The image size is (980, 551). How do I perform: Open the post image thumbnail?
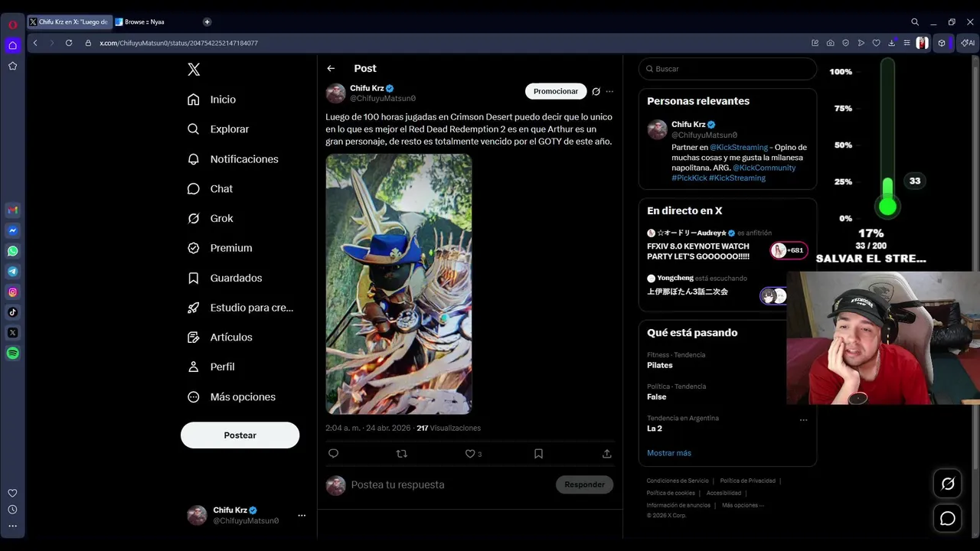pyautogui.click(x=399, y=284)
